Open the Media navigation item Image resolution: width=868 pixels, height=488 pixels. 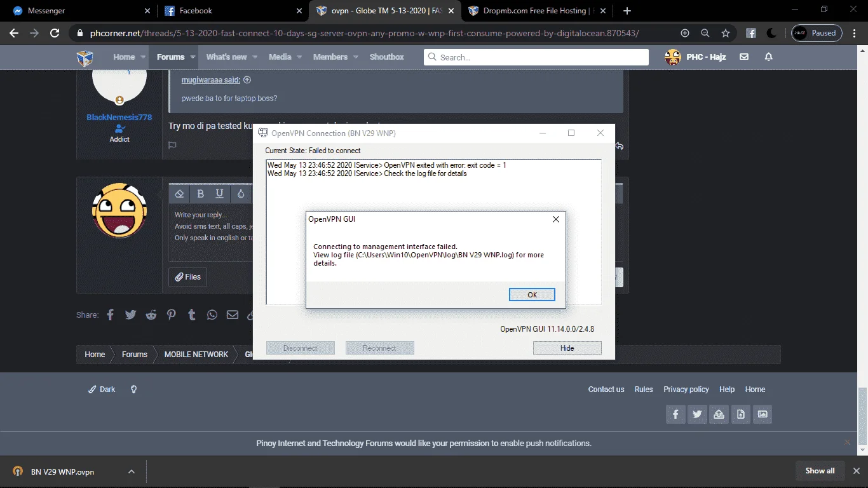[280, 57]
